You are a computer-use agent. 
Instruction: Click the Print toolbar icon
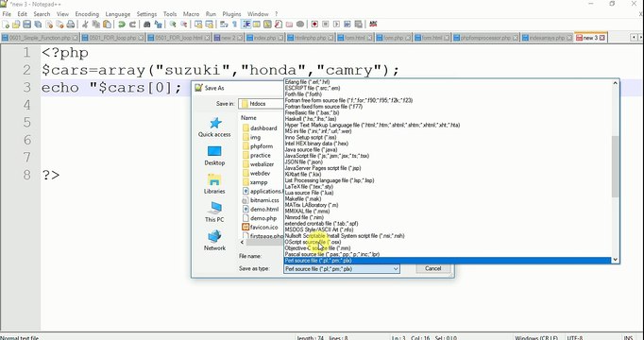click(x=71, y=25)
